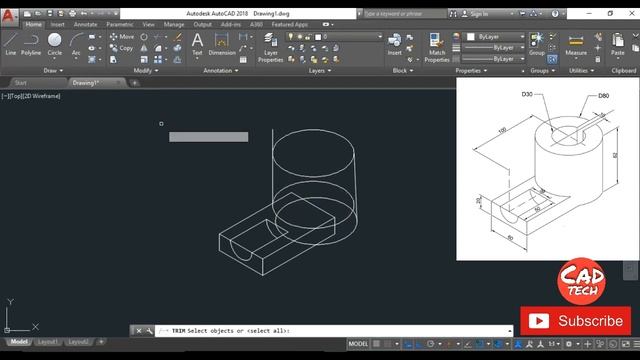The image size is (640, 360).
Task: Expand the Block panel
Action: pyautogui.click(x=403, y=71)
